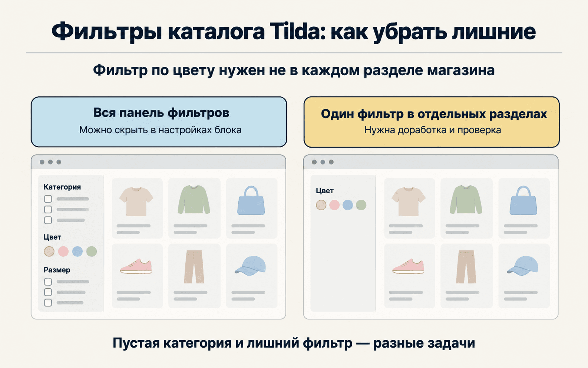Open the blue cap product in the left catalog

click(x=251, y=266)
